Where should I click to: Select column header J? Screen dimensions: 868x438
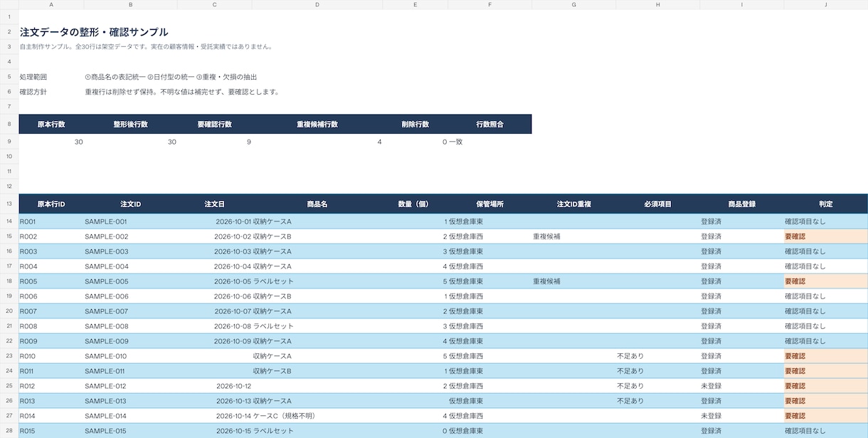tap(826, 4)
